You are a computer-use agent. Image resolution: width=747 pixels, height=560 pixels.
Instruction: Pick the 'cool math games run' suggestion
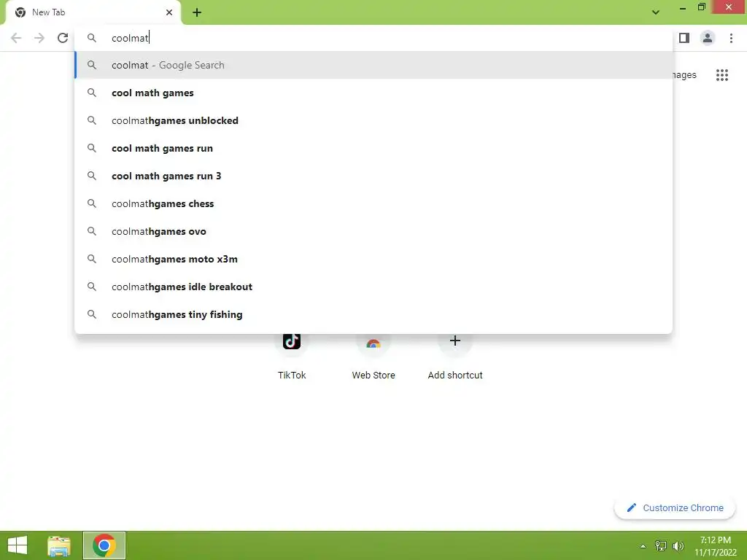click(373, 148)
